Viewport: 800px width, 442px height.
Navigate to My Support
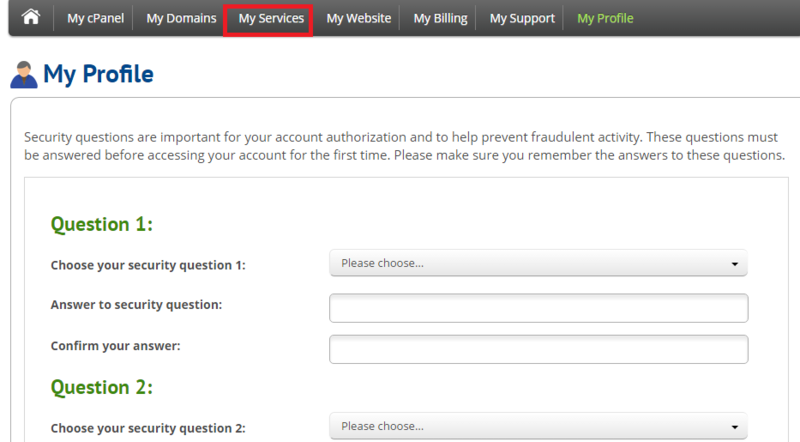(x=522, y=18)
